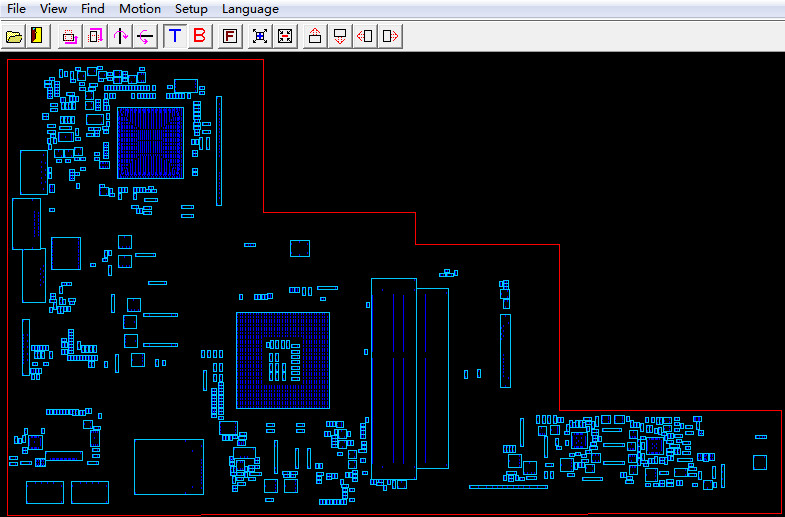Viewport: 785px width, 517px height.
Task: Pan the board view to the left
Action: pyautogui.click(x=365, y=36)
